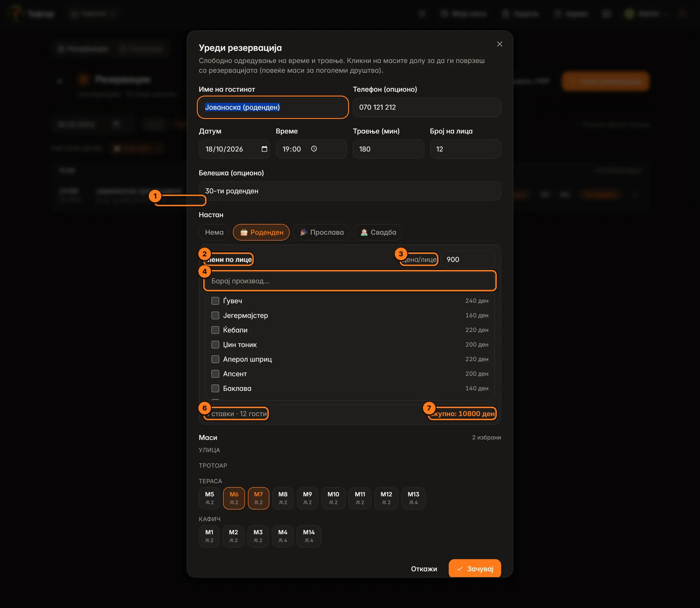Screen dimensions: 700x608
Task: Open the calendar picker in the date field
Action: pyautogui.click(x=264, y=149)
